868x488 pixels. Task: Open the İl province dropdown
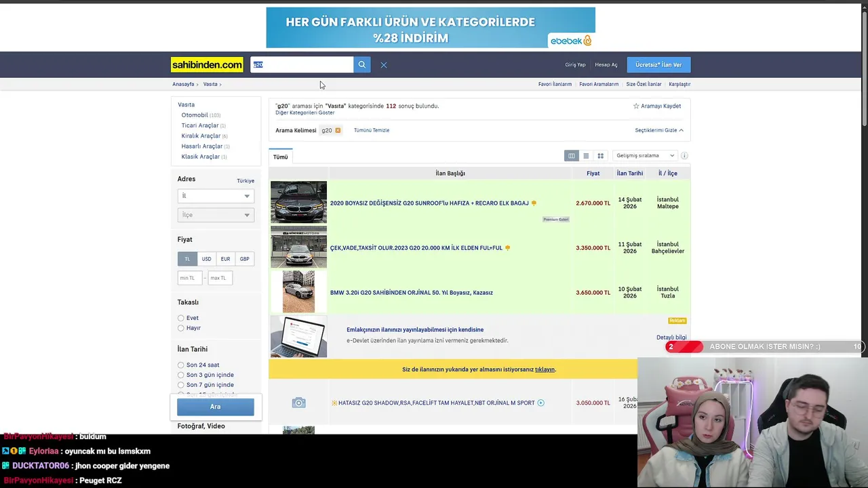(216, 196)
